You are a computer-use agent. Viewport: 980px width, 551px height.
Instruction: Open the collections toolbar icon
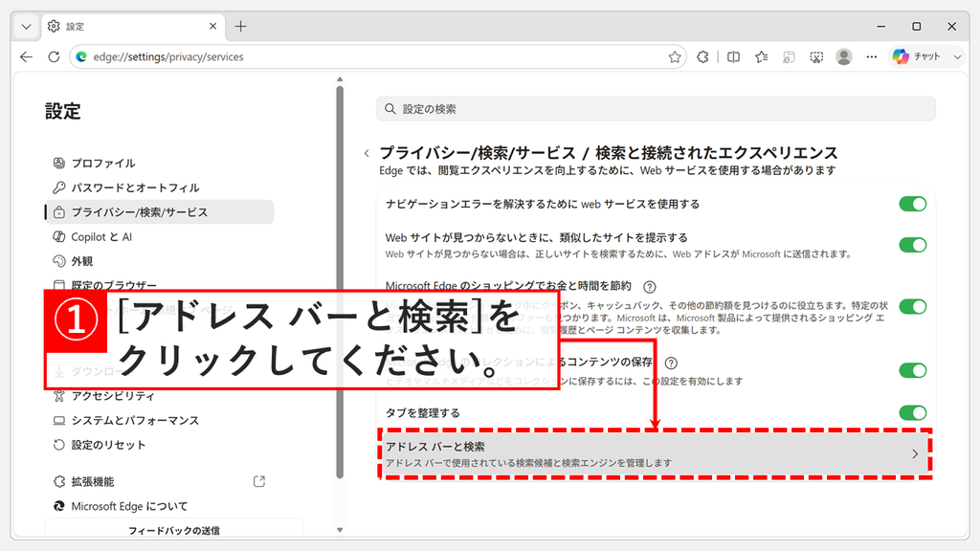[789, 56]
